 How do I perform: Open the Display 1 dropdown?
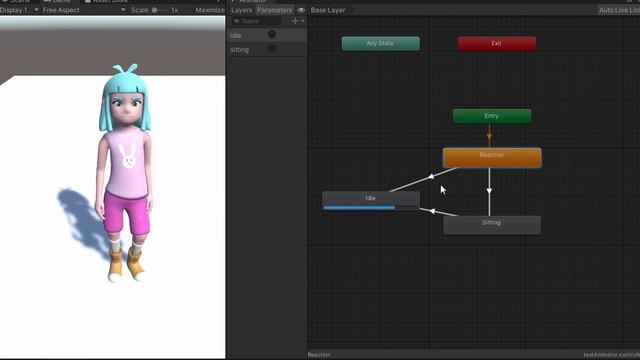point(19,10)
